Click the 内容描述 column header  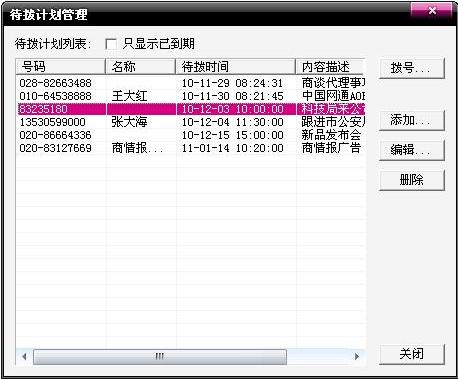point(331,67)
